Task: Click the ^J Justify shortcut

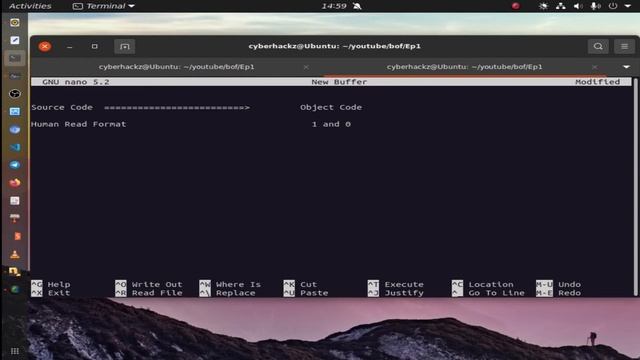Action: pos(396,293)
